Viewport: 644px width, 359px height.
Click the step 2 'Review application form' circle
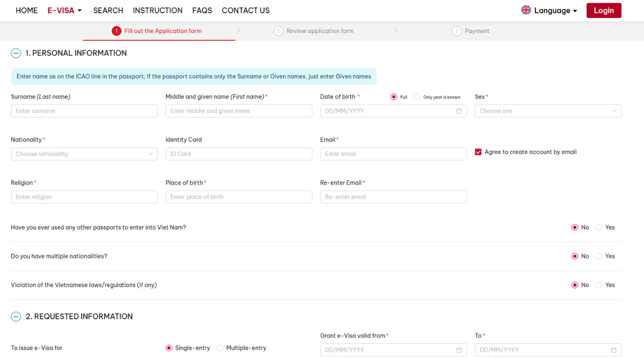(278, 31)
